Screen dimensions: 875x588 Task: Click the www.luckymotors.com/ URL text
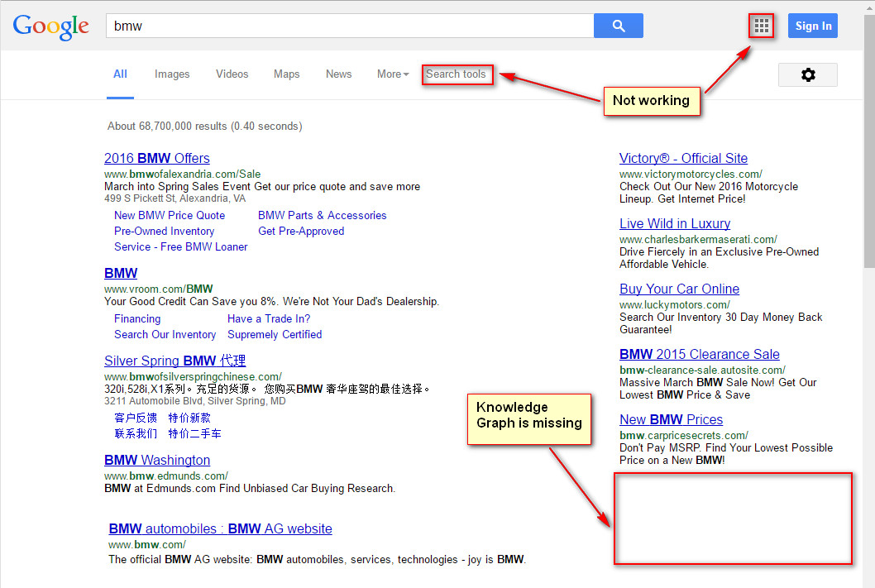tap(675, 304)
